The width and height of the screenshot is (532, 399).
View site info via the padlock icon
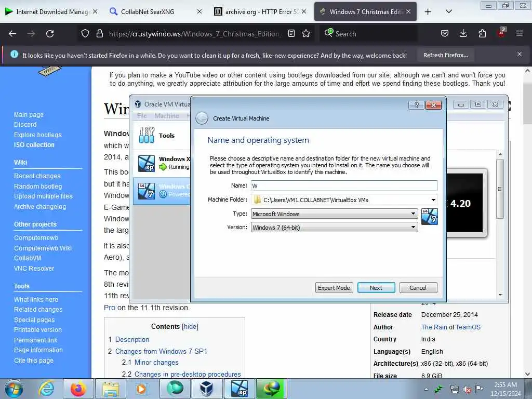click(99, 34)
